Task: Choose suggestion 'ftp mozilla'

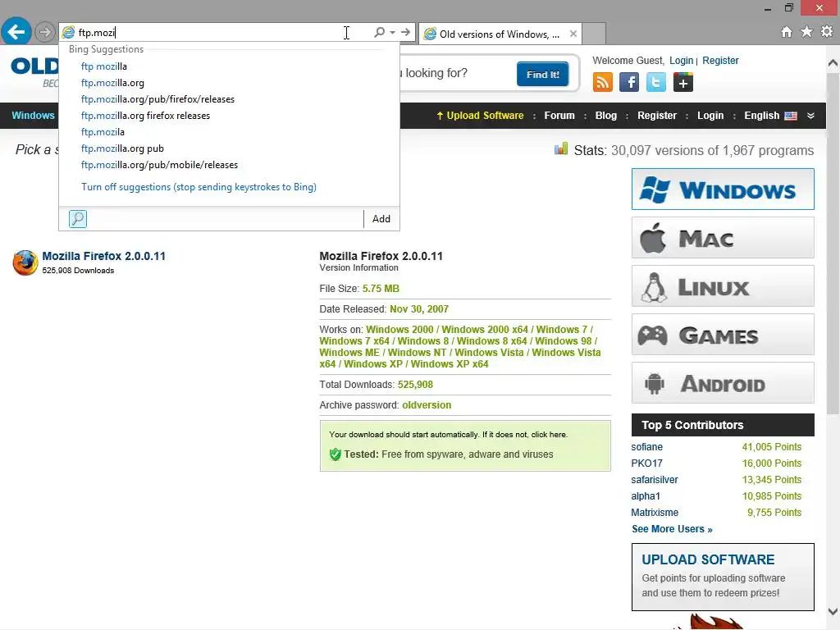Action: pos(230,66)
